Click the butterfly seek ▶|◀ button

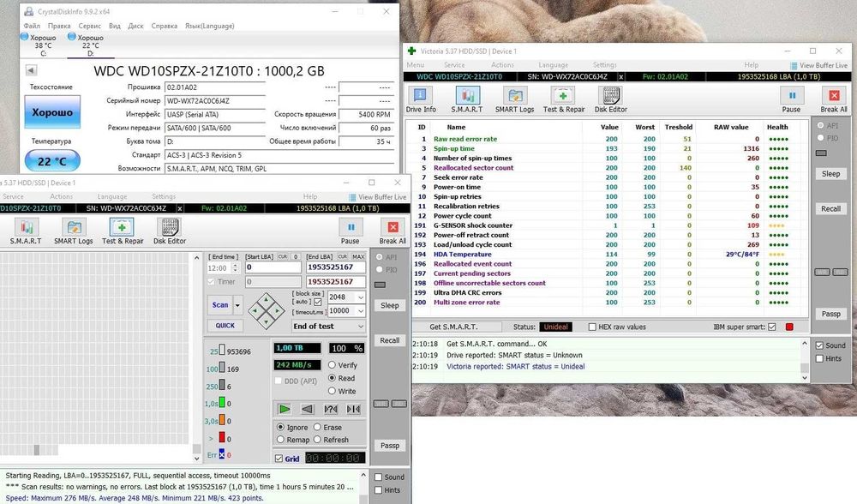354,409
